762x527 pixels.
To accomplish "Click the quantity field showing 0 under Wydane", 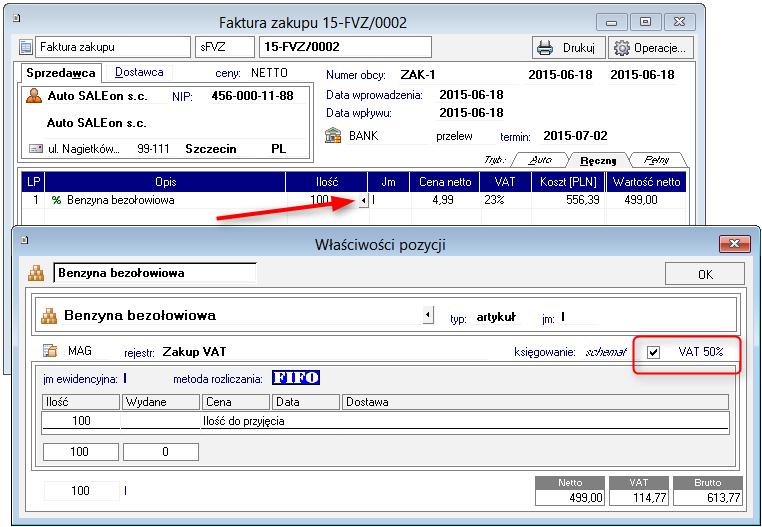I will [x=161, y=452].
